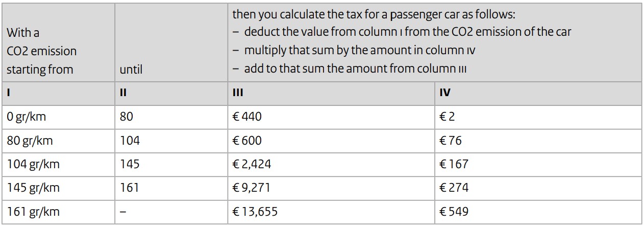644x226 pixels.
Task: Select the '104 gr/km' starting value cell
Action: pos(58,164)
